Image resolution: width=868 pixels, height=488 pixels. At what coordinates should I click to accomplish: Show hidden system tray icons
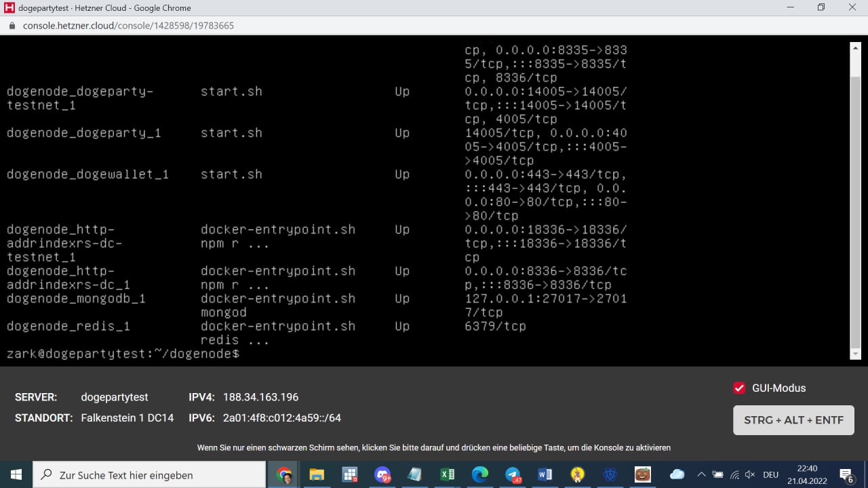tap(701, 474)
